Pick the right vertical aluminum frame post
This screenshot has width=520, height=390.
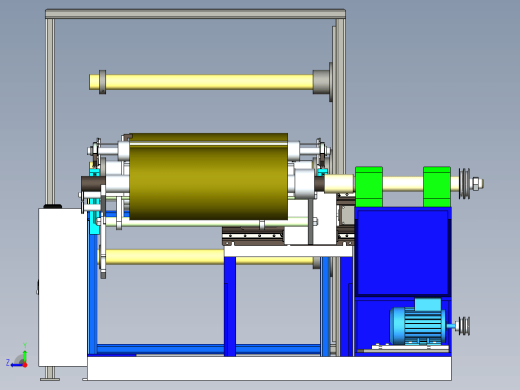340,97
